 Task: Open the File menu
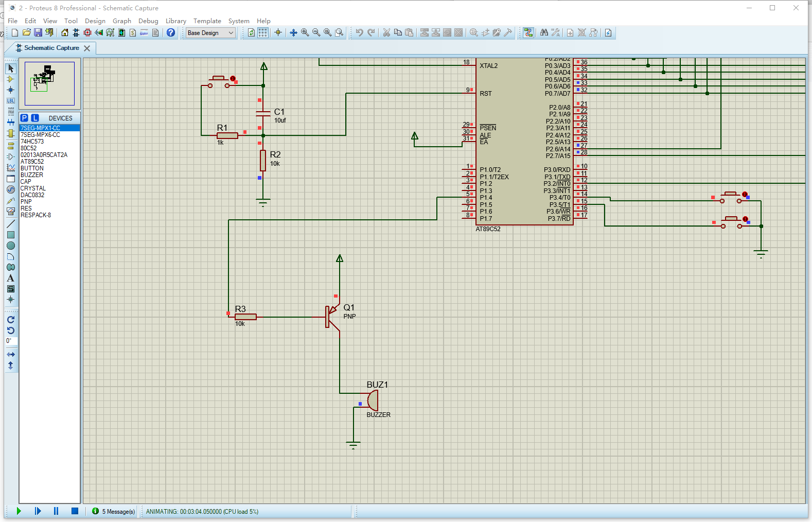point(13,21)
